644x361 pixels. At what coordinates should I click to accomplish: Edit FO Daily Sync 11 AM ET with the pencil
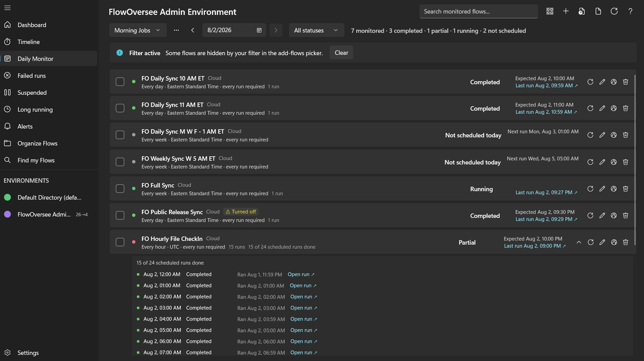(x=602, y=108)
